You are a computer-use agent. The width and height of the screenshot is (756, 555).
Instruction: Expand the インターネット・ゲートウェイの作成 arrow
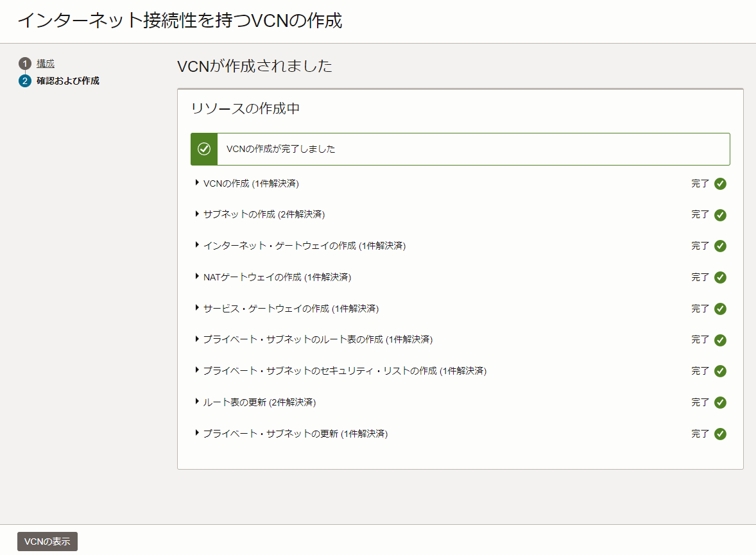point(197,245)
